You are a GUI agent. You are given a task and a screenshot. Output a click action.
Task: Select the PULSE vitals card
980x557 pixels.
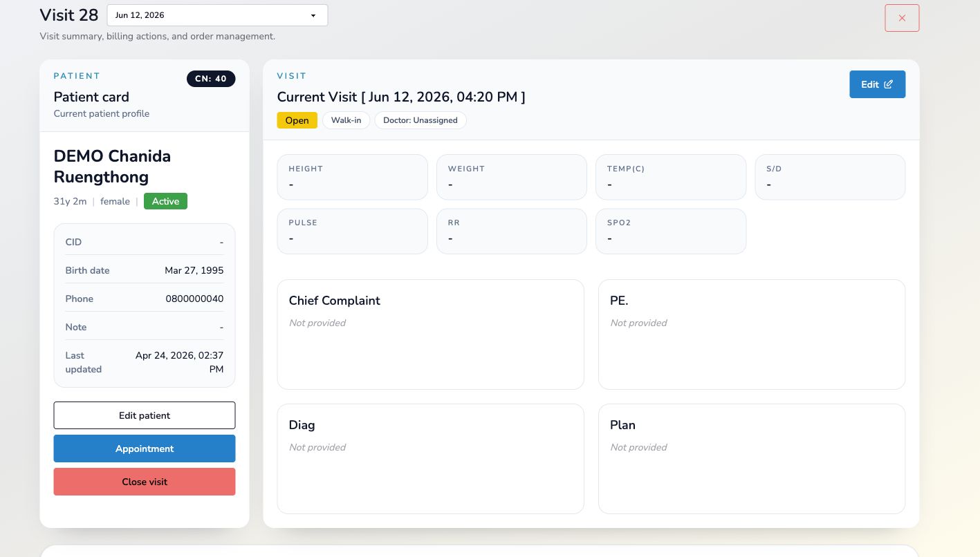pos(353,232)
